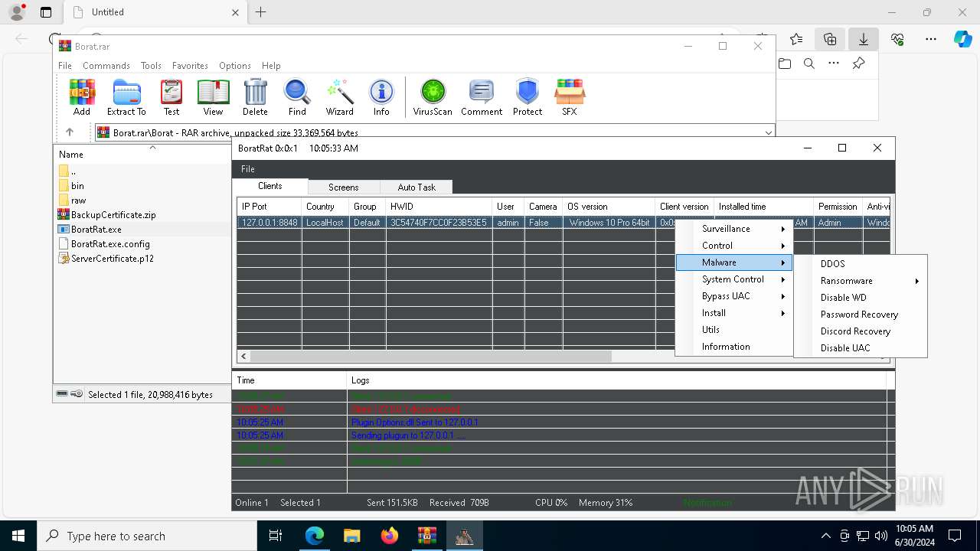Switch to the Clients tab
The image size is (980, 551).
[270, 186]
